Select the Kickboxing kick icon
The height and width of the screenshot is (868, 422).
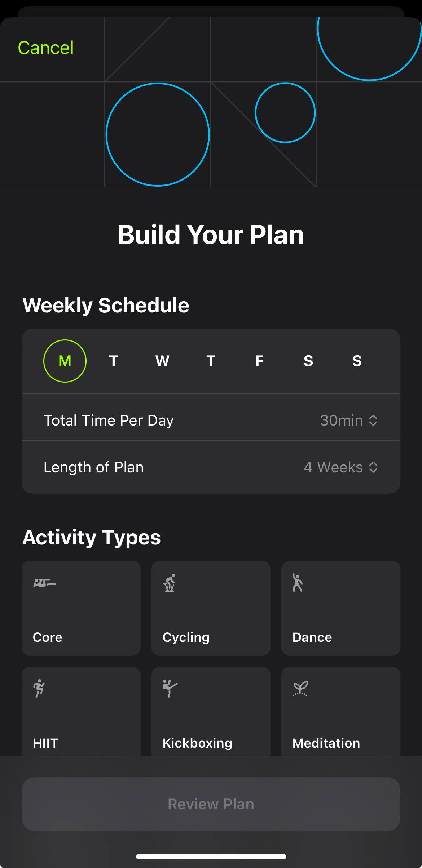[170, 688]
